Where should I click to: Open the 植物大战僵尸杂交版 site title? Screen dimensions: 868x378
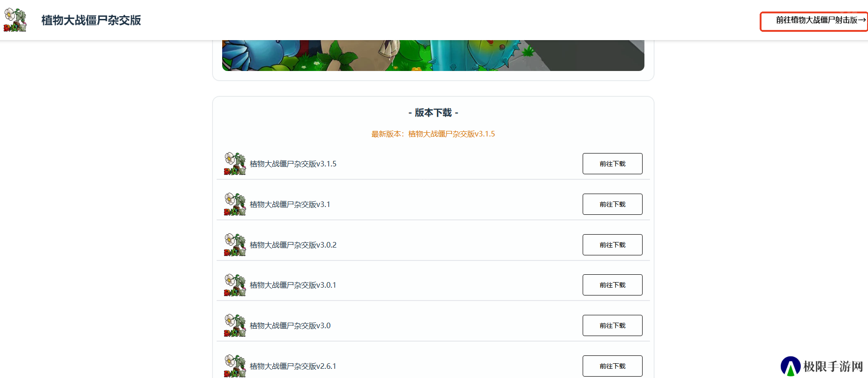point(91,20)
